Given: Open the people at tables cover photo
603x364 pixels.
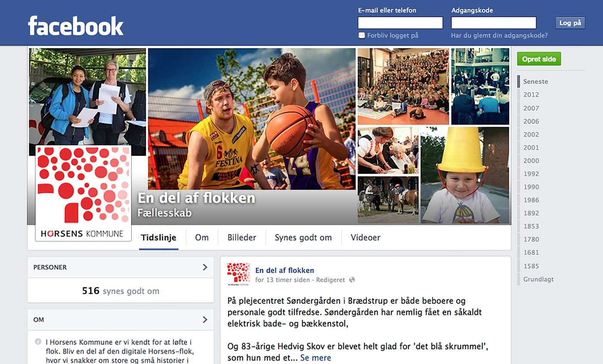Looking at the screenshot, I should (480, 86).
